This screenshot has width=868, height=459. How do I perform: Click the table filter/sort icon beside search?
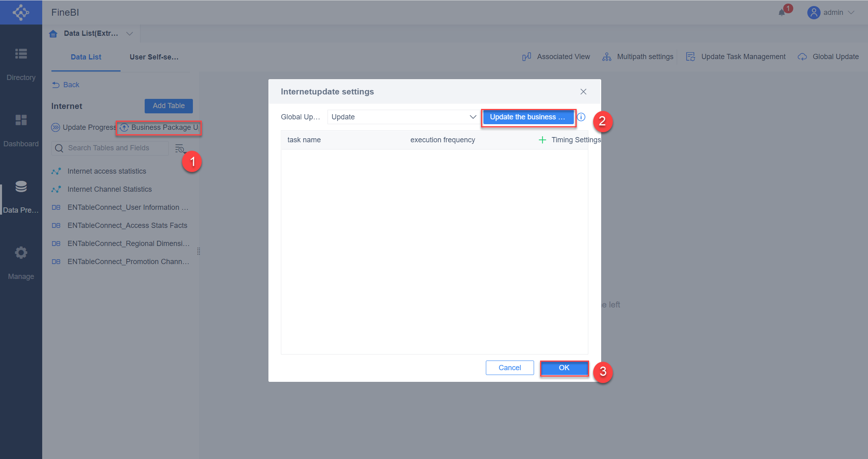[180, 149]
